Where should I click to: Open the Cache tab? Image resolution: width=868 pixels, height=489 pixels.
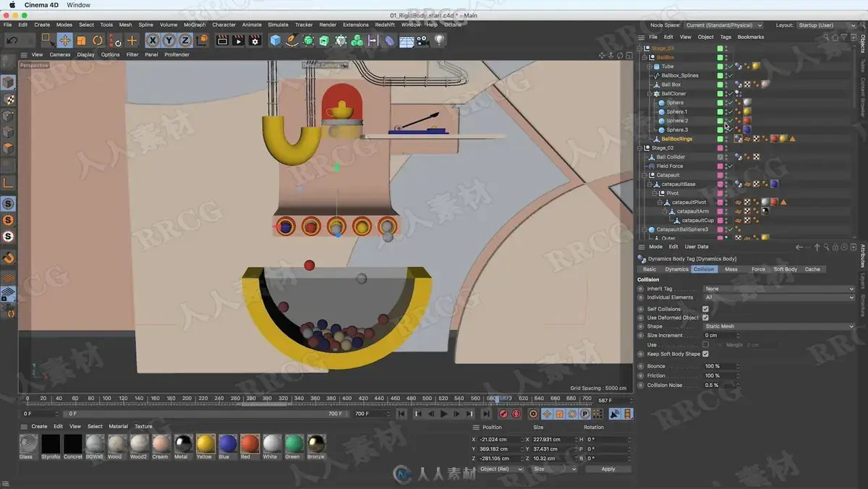[x=812, y=269]
